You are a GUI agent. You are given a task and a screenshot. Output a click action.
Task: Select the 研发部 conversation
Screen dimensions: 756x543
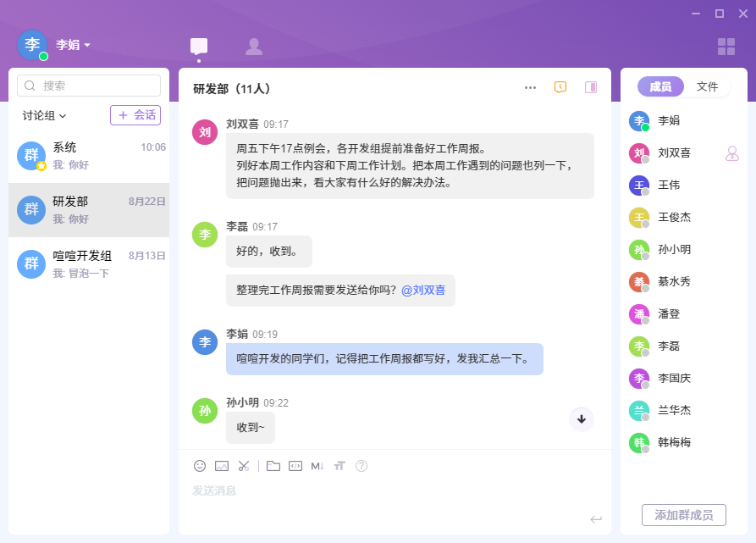pyautogui.click(x=89, y=210)
